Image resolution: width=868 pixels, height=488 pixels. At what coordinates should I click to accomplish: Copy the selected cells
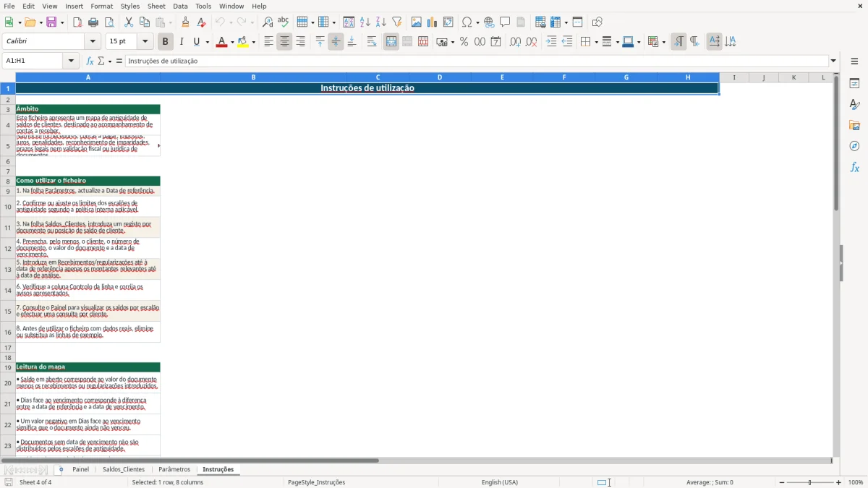click(145, 22)
